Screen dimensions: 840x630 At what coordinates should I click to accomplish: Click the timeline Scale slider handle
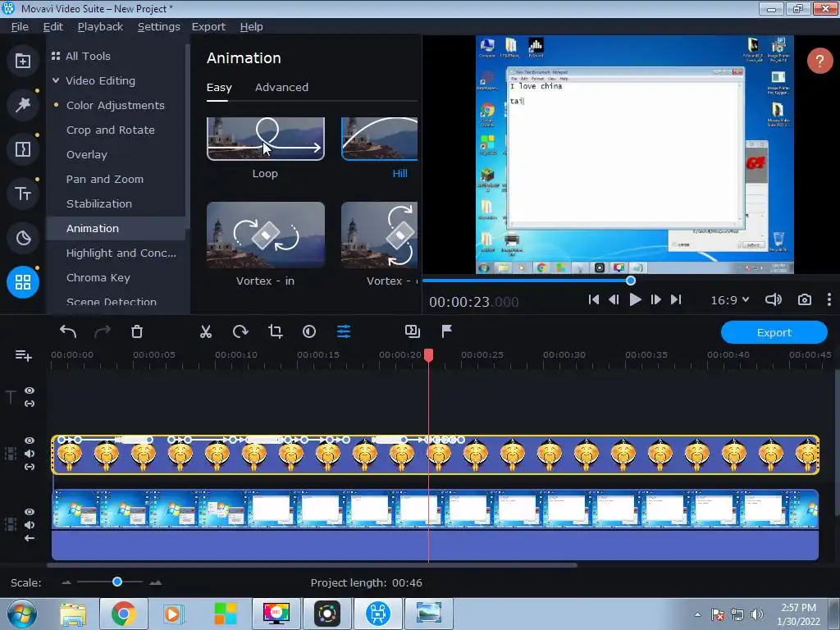click(117, 582)
